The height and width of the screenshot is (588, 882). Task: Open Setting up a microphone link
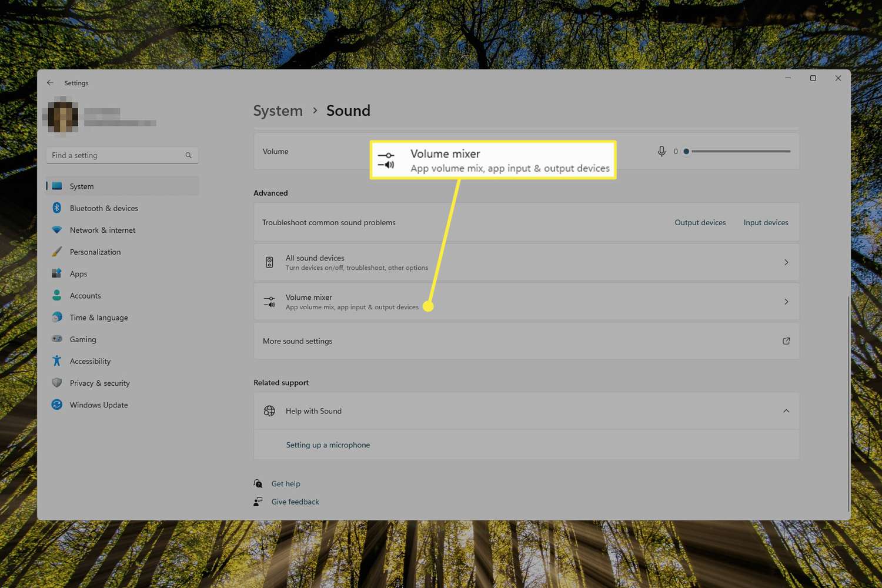(x=328, y=445)
